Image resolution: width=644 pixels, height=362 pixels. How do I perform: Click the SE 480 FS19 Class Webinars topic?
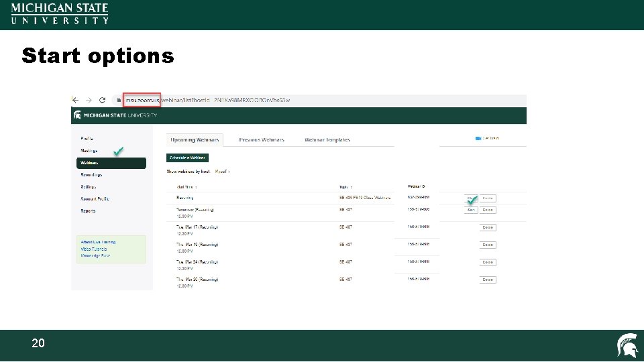(x=365, y=198)
